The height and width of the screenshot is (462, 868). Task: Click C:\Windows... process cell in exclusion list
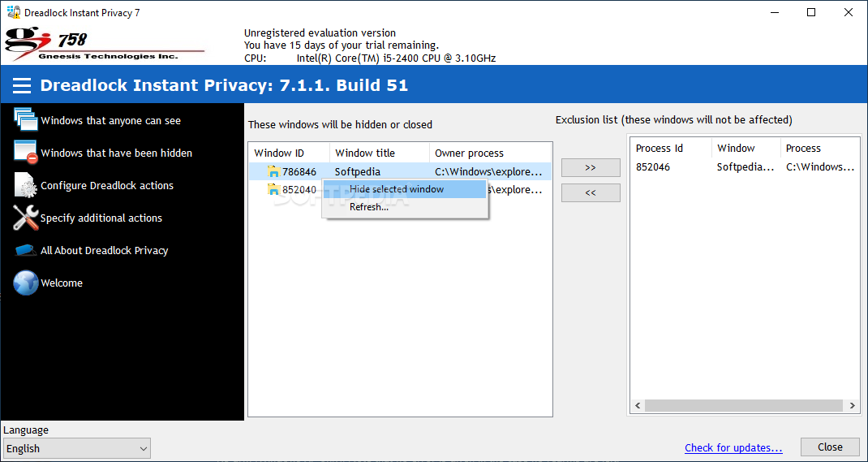(821, 166)
